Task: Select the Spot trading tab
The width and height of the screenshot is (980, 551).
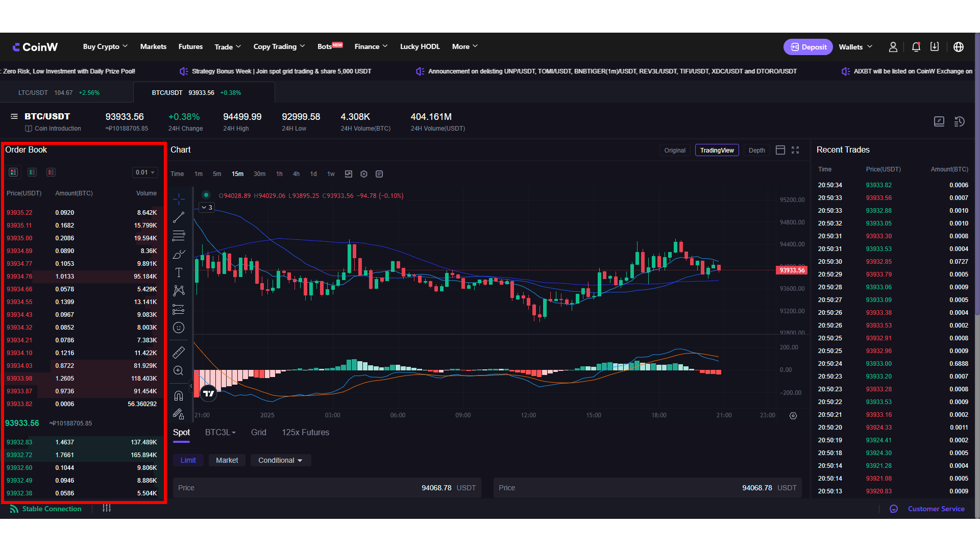Action: [x=181, y=432]
